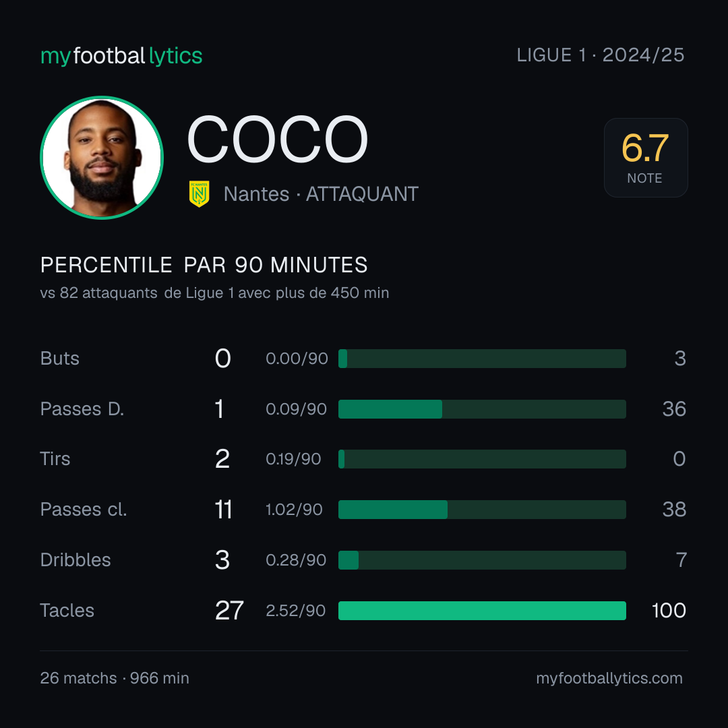This screenshot has width=728, height=728.
Task: Click the full Tacles percentile bar
Action: [x=482, y=611]
